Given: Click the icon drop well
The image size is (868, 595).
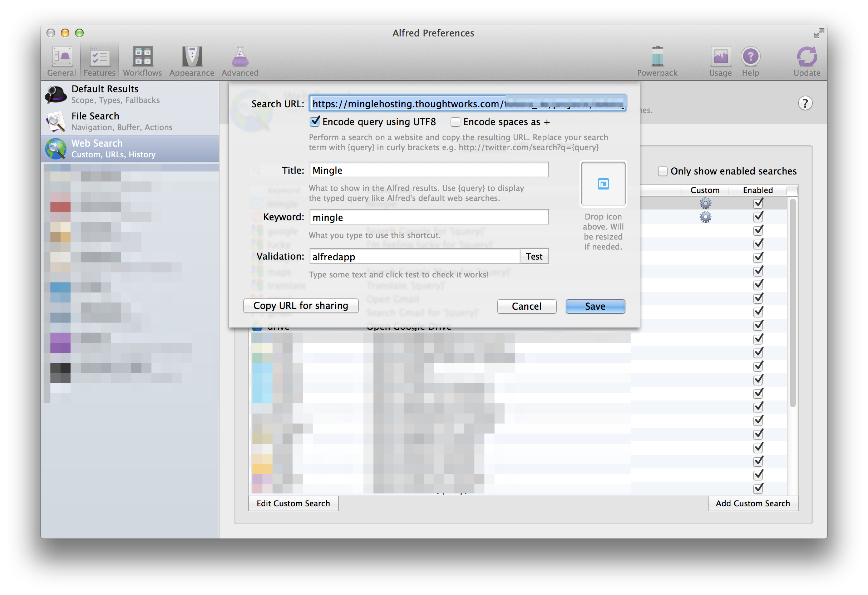Looking at the screenshot, I should 603,184.
